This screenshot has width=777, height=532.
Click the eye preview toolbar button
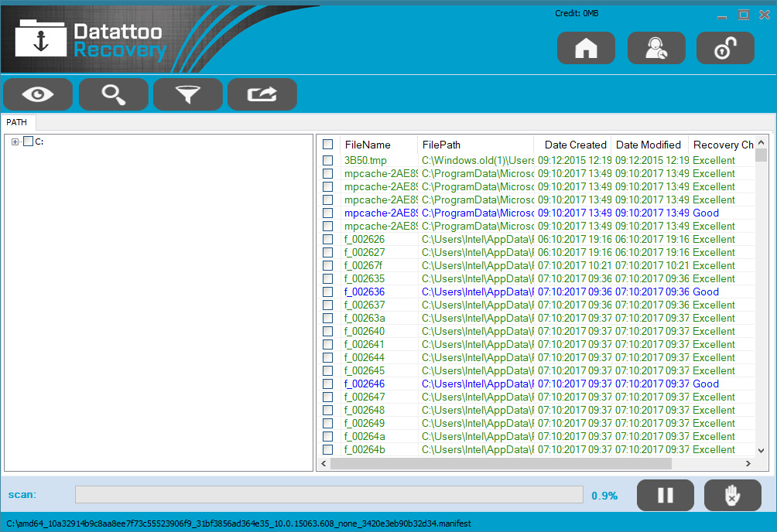click(38, 94)
